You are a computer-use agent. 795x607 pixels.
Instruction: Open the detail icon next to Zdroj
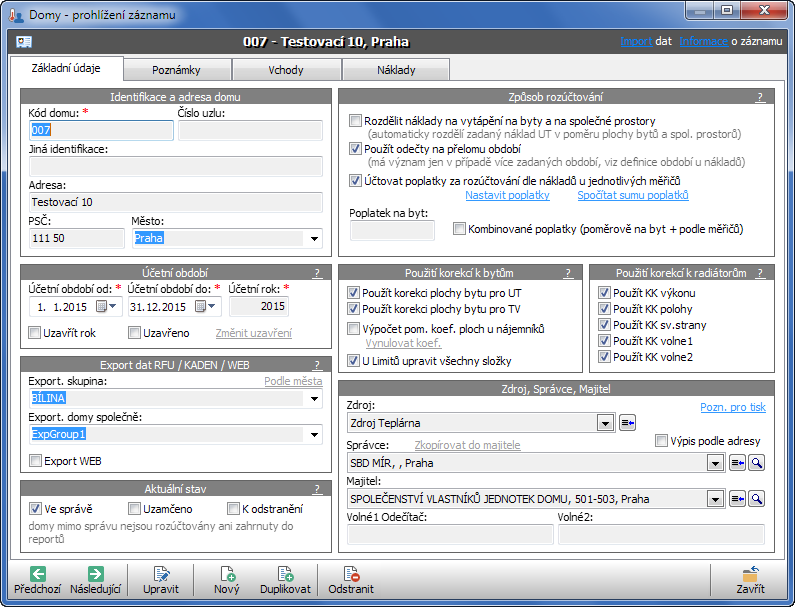(628, 422)
